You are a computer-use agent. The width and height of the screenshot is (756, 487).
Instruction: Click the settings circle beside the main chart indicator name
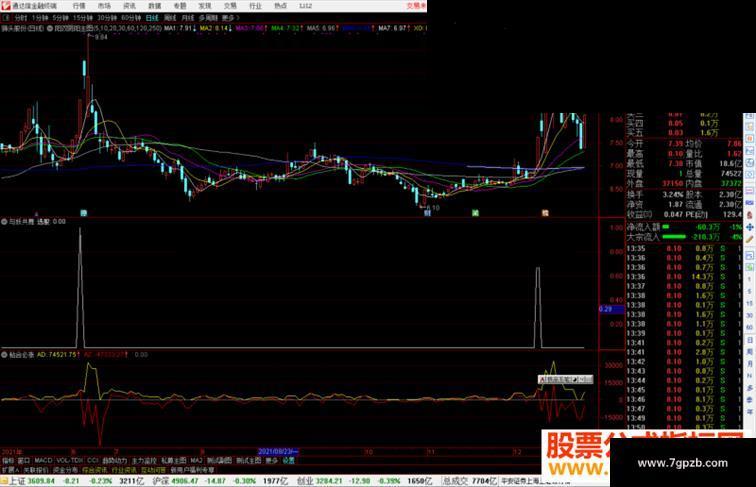[50, 28]
